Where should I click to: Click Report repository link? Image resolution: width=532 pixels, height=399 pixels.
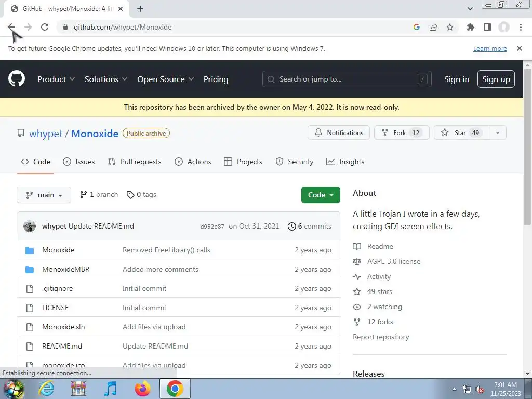tap(381, 337)
